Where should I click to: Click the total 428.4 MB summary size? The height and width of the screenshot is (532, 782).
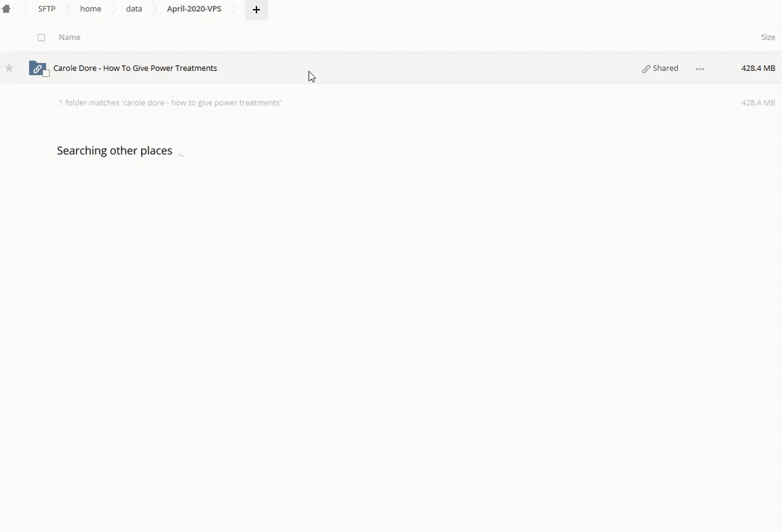point(758,103)
